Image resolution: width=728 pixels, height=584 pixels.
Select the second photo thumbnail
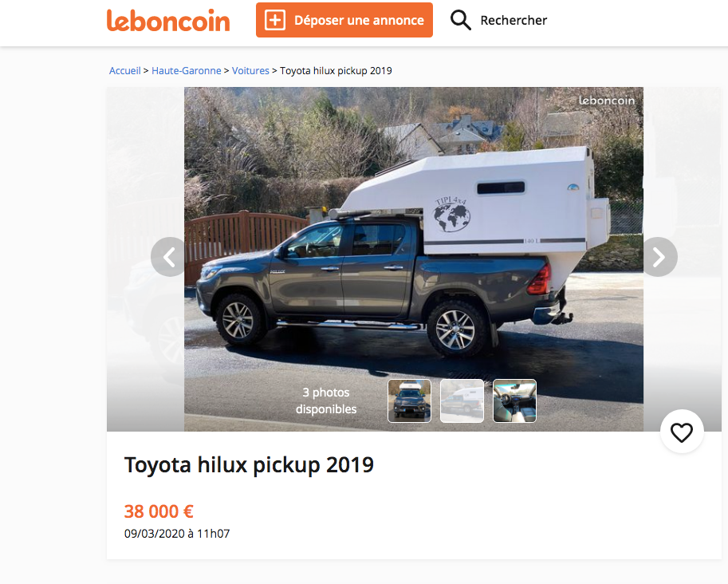[462, 401]
